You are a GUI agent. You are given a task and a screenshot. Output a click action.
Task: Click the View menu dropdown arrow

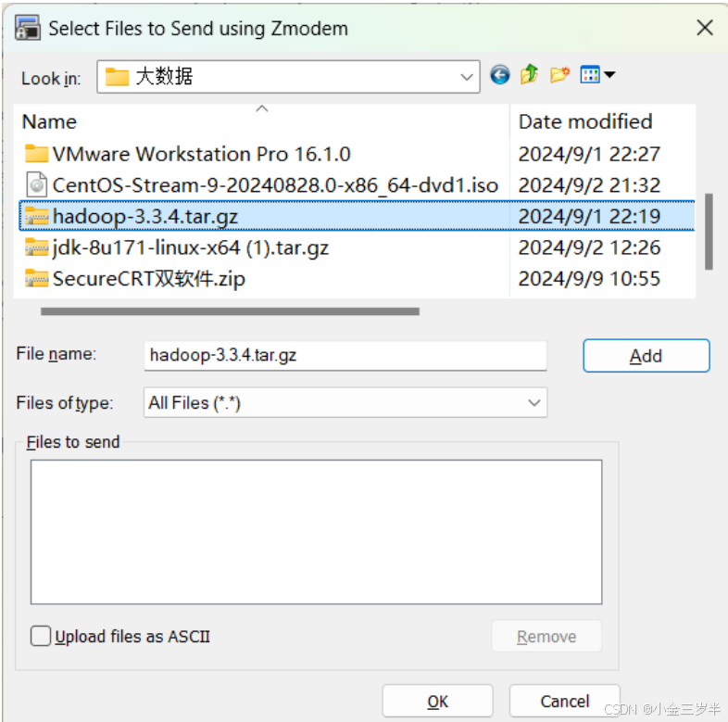click(610, 74)
